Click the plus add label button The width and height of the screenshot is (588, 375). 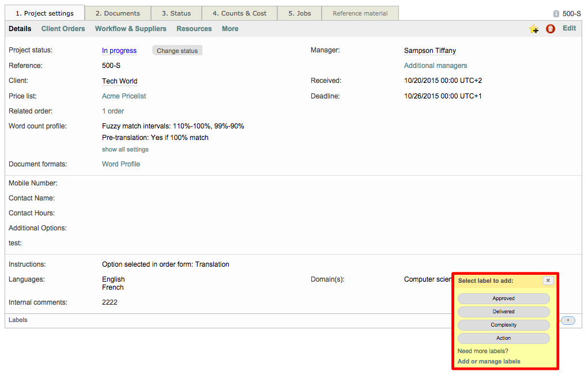568,320
